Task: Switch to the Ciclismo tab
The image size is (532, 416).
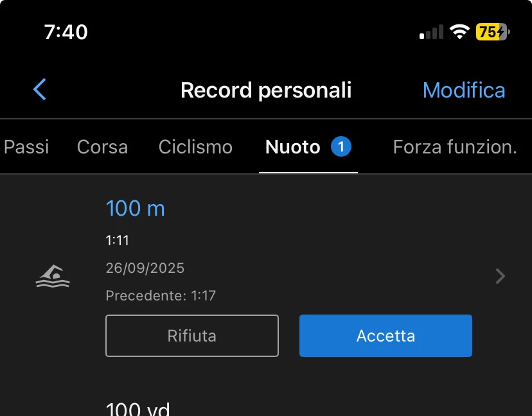Action: point(195,147)
